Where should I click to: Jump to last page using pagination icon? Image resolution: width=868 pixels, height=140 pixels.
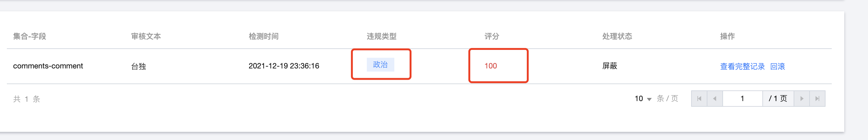click(817, 99)
